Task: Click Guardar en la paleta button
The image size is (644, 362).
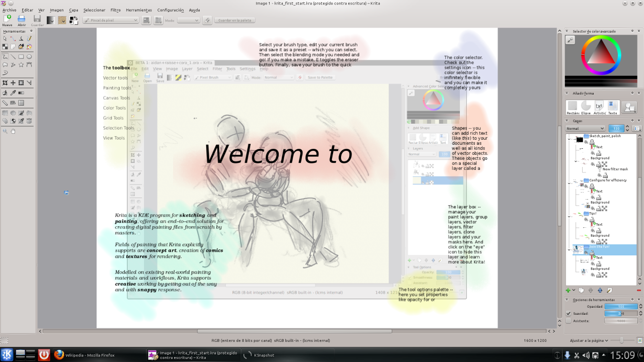Action: pos(235,20)
